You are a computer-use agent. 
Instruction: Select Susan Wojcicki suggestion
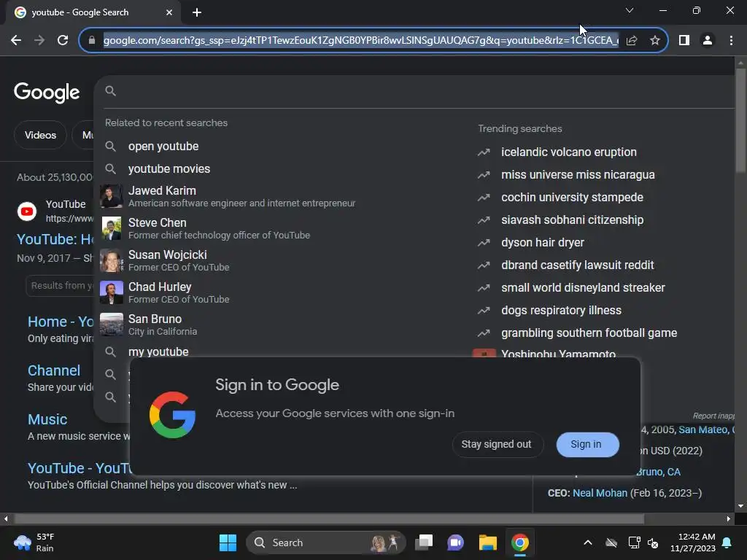coord(281,260)
